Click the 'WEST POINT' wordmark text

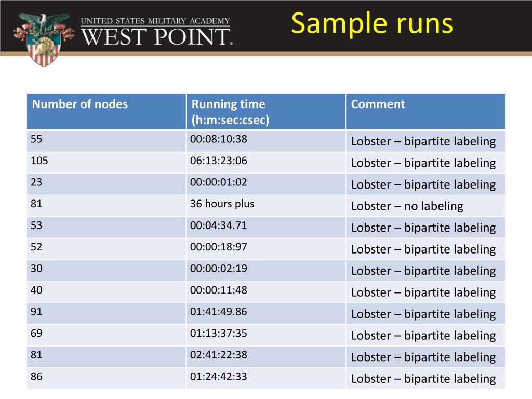point(157,37)
